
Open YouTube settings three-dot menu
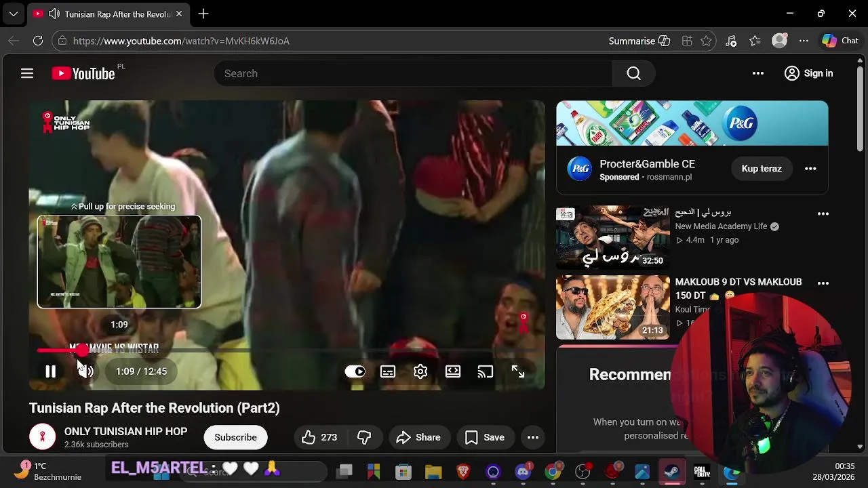758,73
